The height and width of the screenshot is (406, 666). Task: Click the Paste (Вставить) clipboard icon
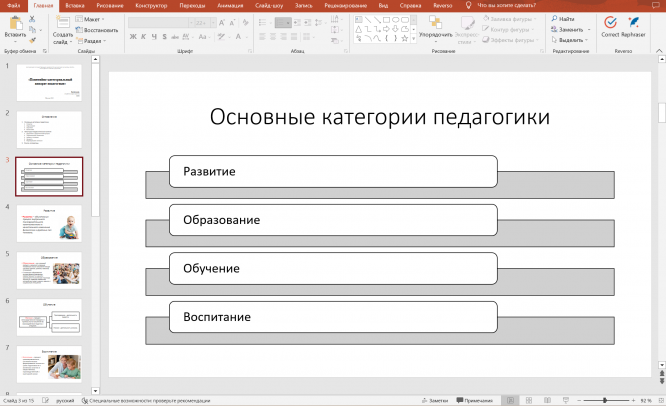click(14, 24)
